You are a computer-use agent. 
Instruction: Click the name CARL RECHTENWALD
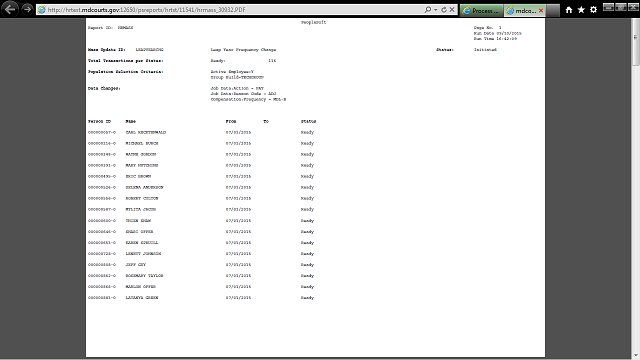coord(146,133)
